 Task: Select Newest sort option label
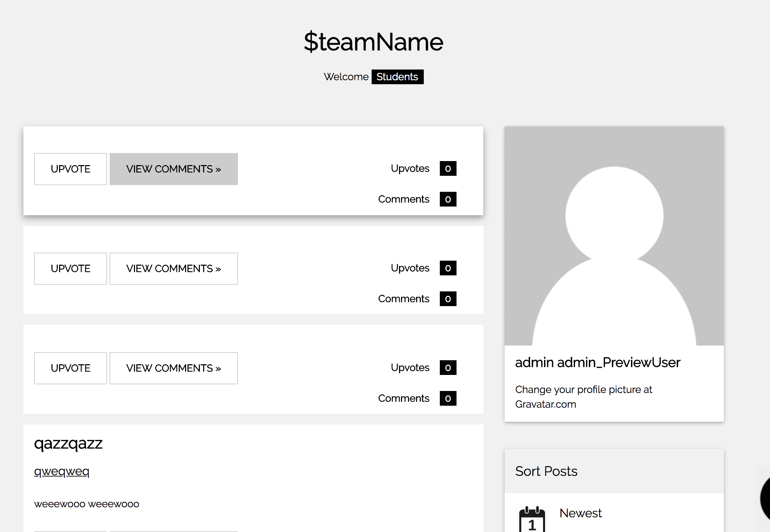click(581, 513)
